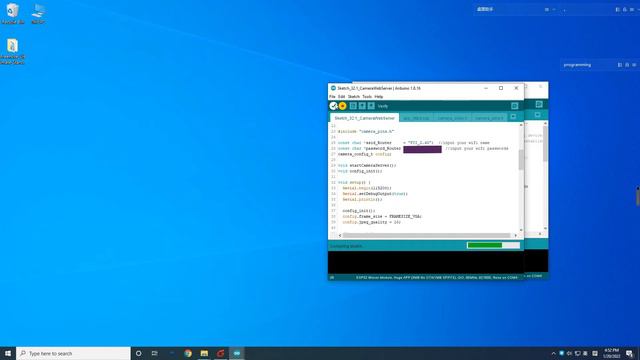Open the Tools menu
The height and width of the screenshot is (360, 640).
pos(367,97)
